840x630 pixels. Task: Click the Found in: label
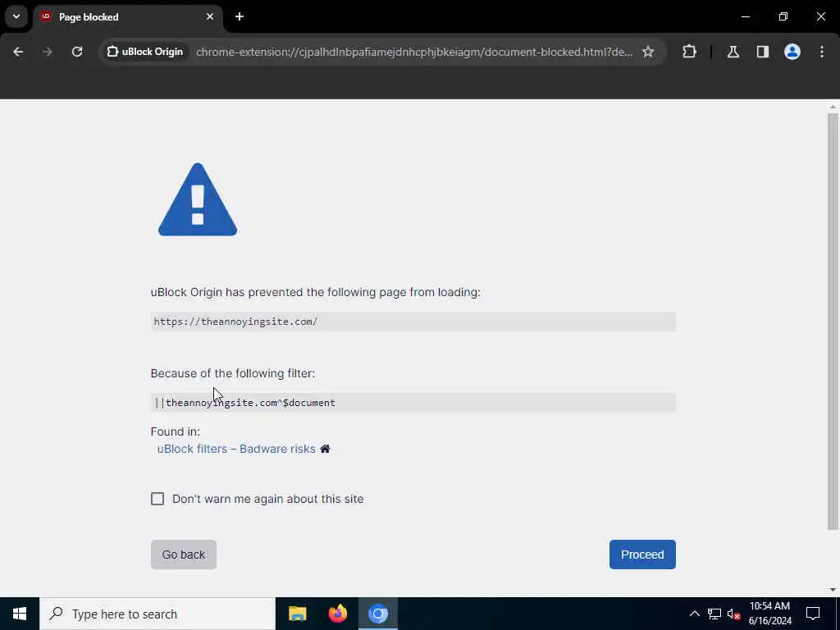(x=176, y=431)
